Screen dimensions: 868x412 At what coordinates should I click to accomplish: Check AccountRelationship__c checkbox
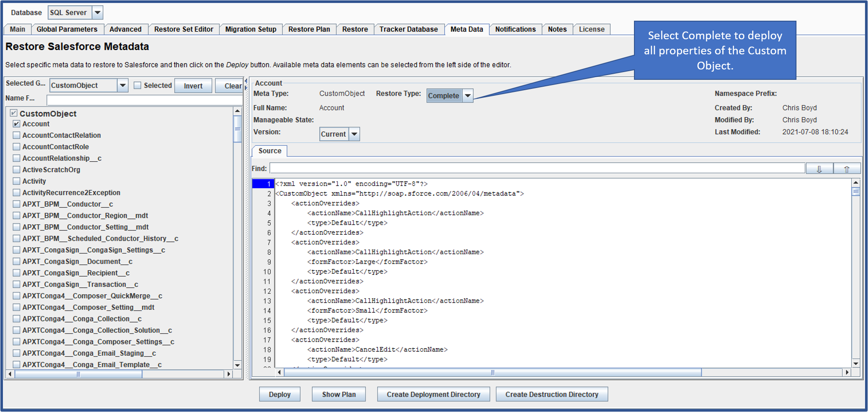[x=16, y=158]
